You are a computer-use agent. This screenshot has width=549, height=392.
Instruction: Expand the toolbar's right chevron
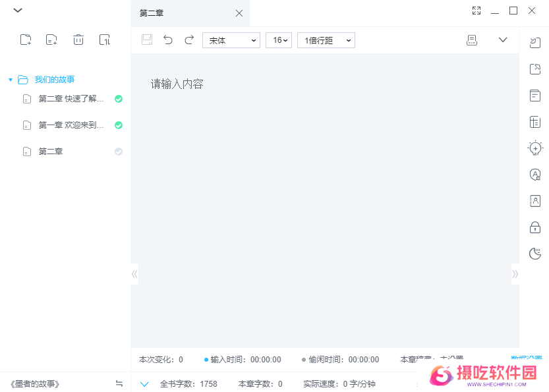click(x=503, y=40)
